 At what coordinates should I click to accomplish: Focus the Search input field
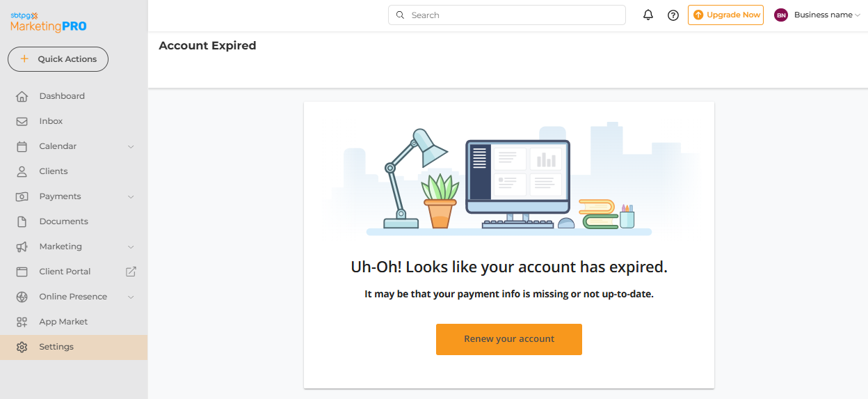pos(507,15)
